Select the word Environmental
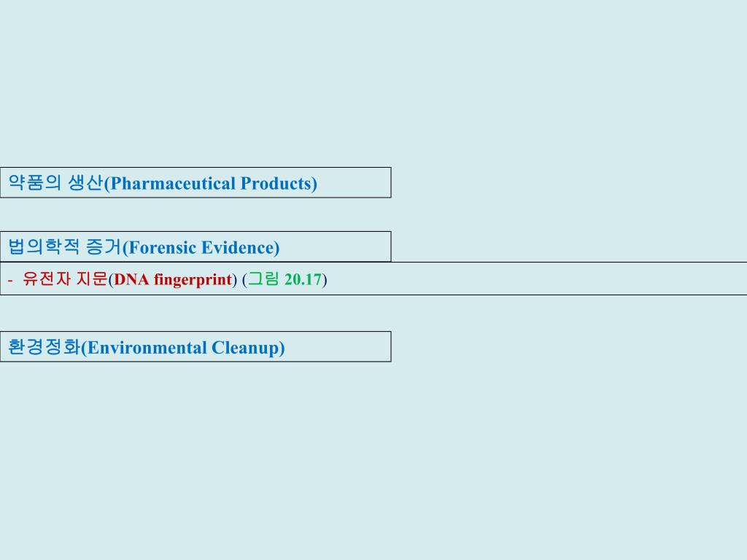 coord(147,348)
